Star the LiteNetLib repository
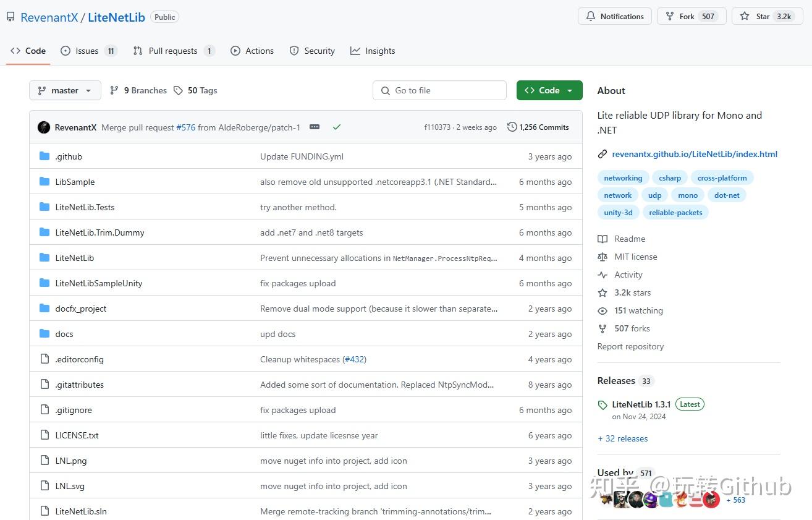The height and width of the screenshot is (520, 812). [758, 17]
